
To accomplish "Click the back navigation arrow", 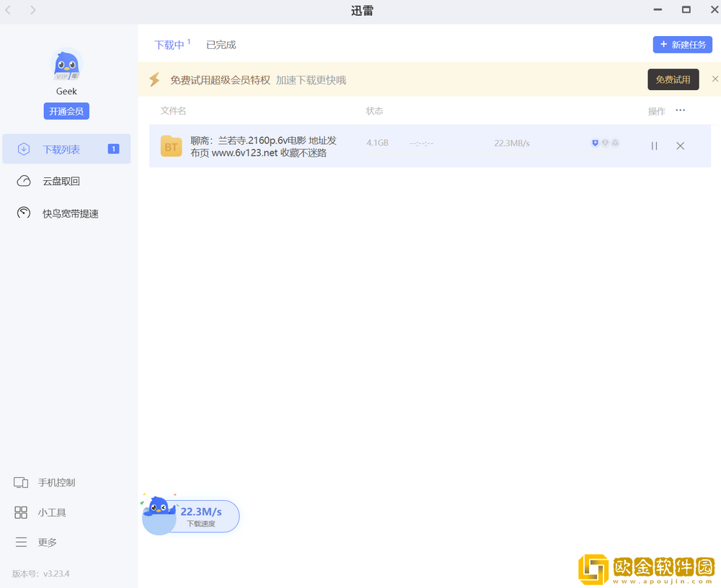I will point(8,11).
